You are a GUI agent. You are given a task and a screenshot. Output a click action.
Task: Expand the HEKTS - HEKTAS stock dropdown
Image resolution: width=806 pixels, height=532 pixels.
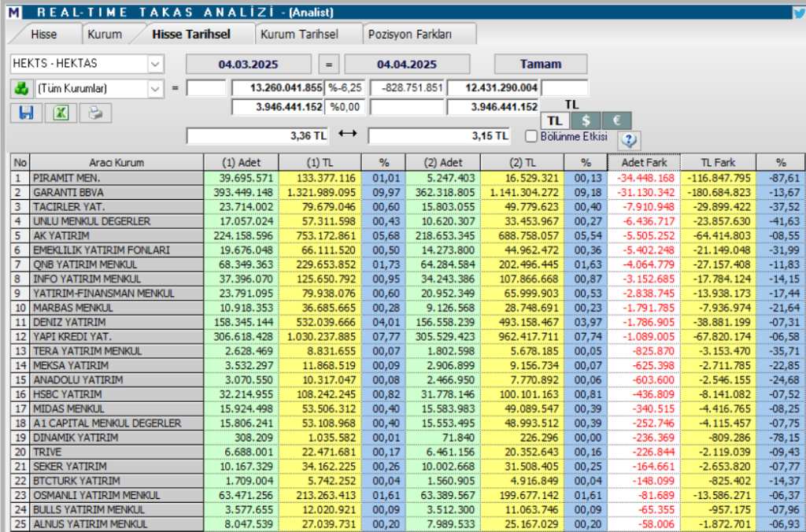pyautogui.click(x=155, y=64)
